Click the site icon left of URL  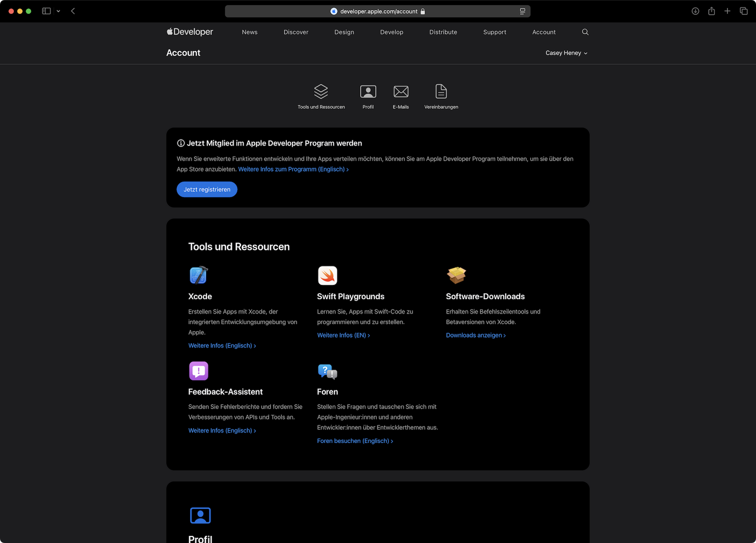tap(334, 11)
